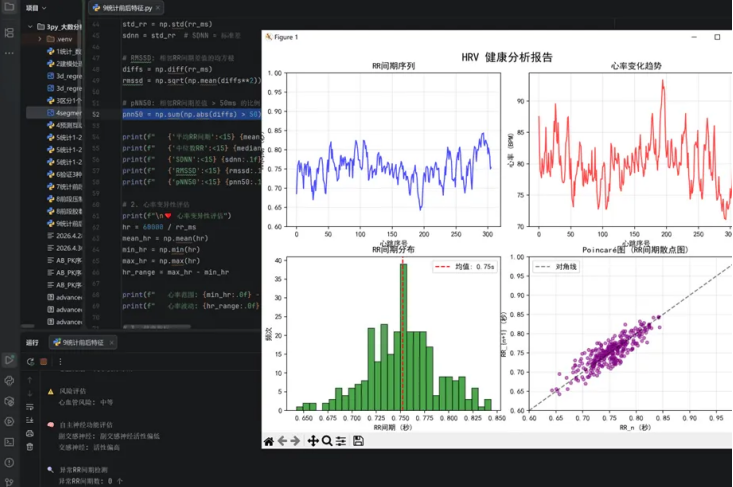Go back to the previous view in the figure toolbar
The image size is (733, 487).
click(282, 441)
